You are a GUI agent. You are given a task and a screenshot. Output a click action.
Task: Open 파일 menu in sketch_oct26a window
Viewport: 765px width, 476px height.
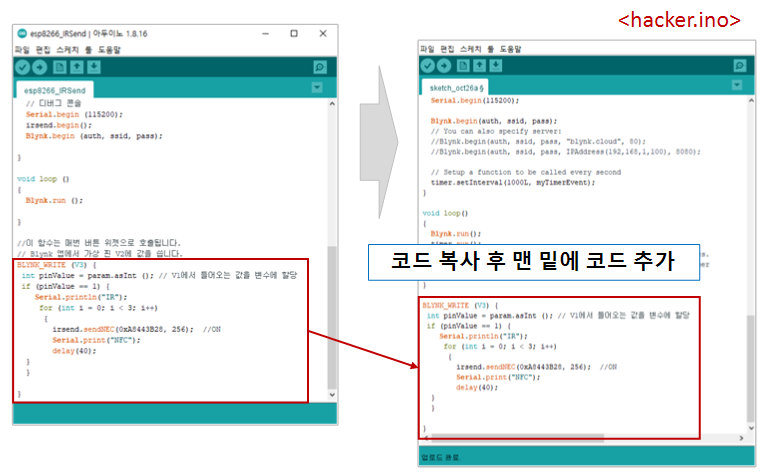tap(427, 49)
